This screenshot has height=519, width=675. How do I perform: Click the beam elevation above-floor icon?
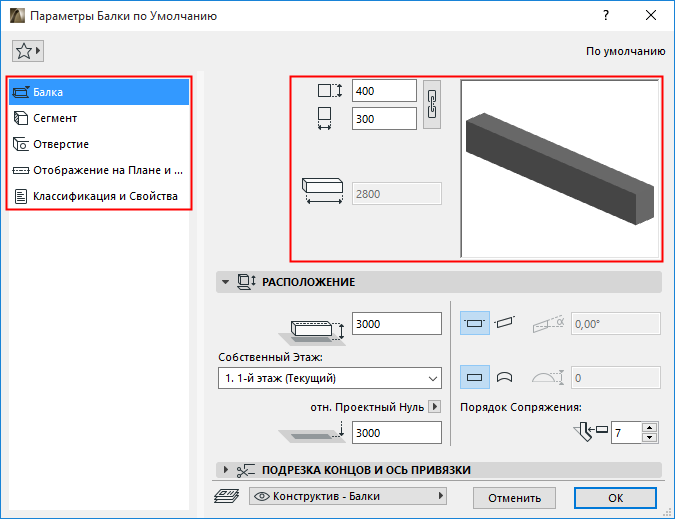click(x=312, y=332)
